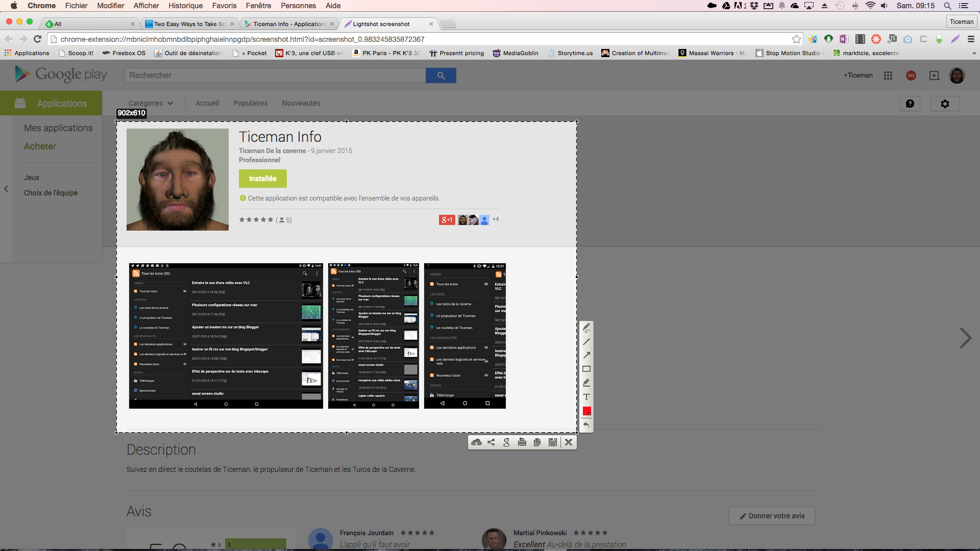The height and width of the screenshot is (551, 980).
Task: Click François Jourdain reviewer name
Action: (x=366, y=533)
